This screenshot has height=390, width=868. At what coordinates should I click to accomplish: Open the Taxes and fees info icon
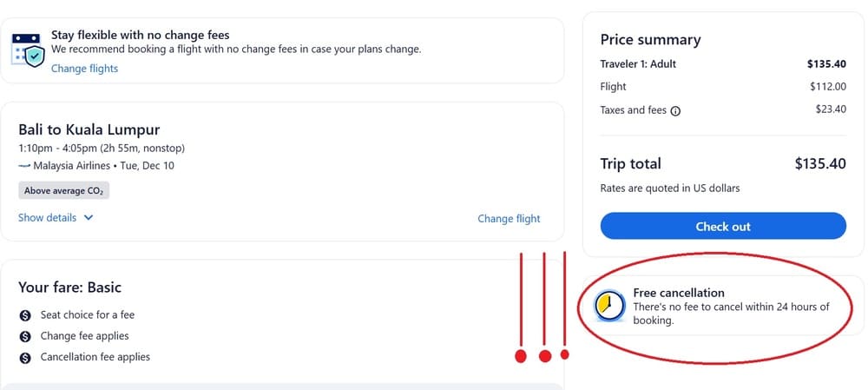(x=675, y=111)
